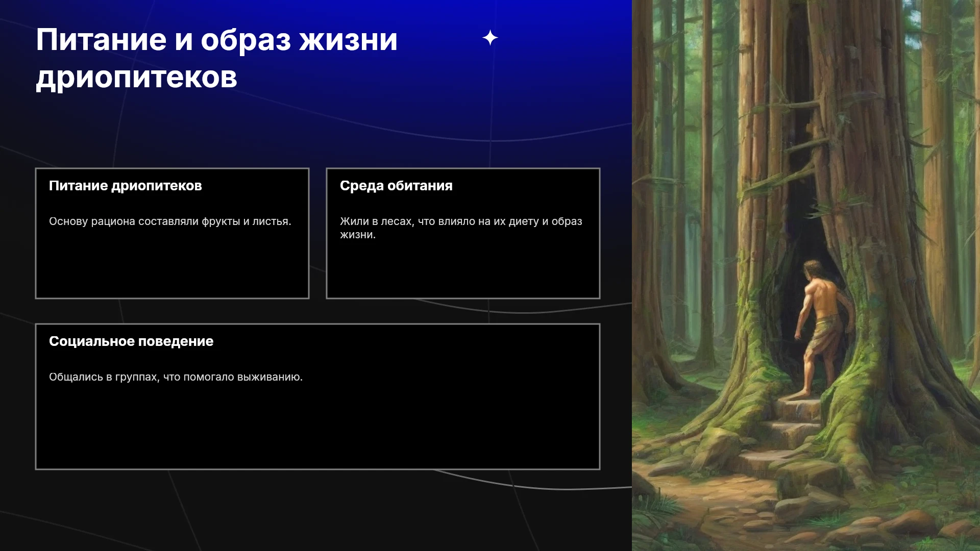Select the slide title 'Питание и образ жизни дриопитеков'
The image size is (980, 551).
216,58
